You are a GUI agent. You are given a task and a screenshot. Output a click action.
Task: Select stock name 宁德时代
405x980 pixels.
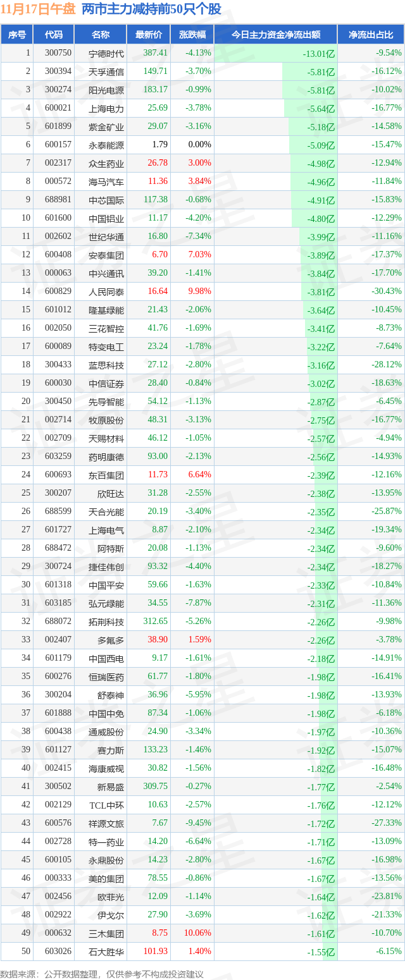pyautogui.click(x=106, y=53)
